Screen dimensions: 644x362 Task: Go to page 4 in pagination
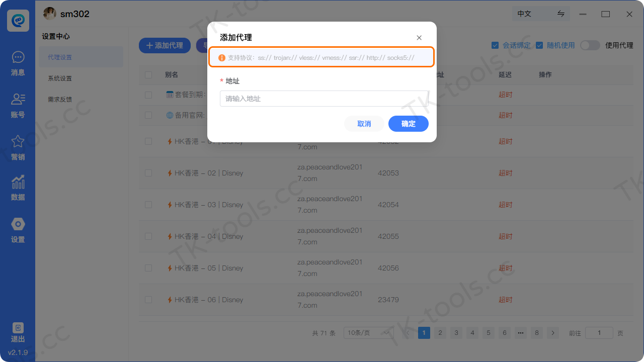pos(472,333)
